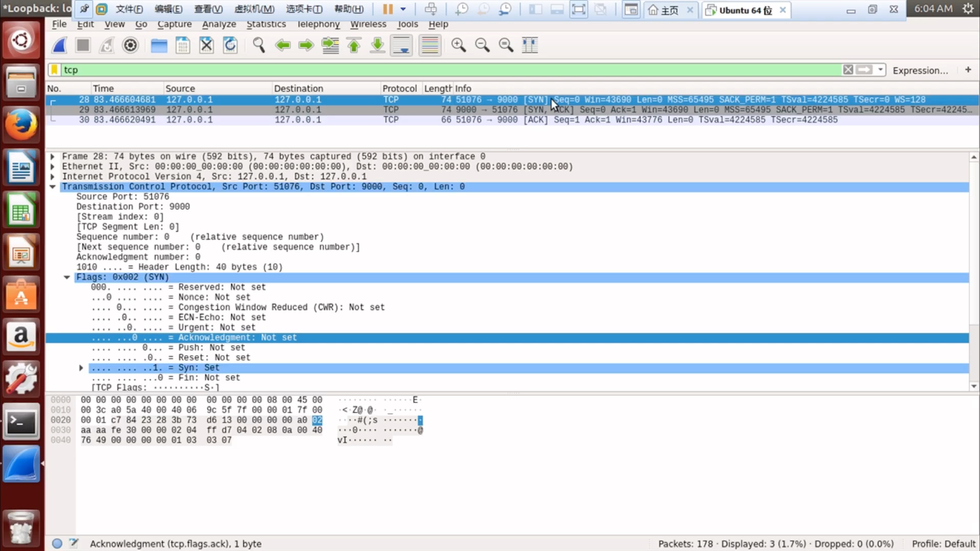Add a filter button with plus

pyautogui.click(x=968, y=69)
